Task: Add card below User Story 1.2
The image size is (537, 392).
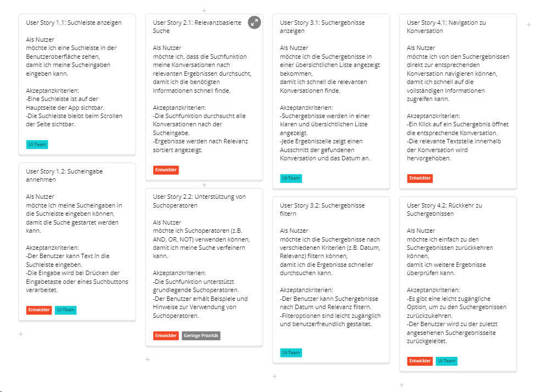Action: (21, 334)
